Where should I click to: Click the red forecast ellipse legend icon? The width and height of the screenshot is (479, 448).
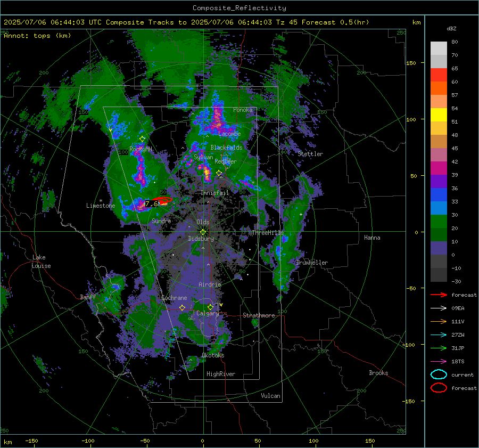coord(439,388)
